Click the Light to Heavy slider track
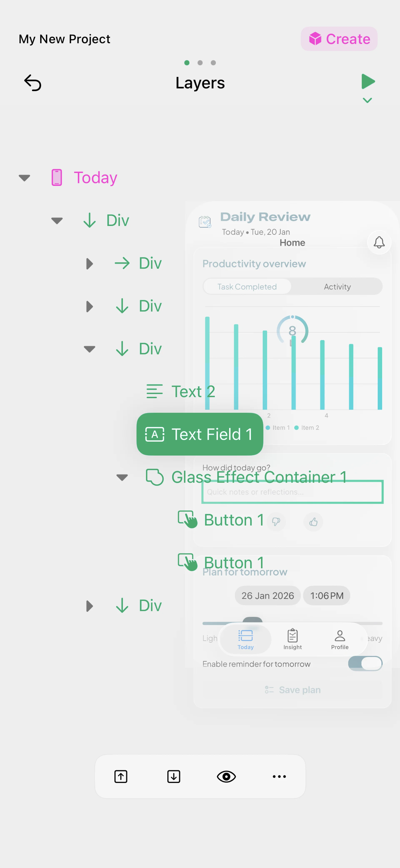This screenshot has width=400, height=868. coord(292,623)
